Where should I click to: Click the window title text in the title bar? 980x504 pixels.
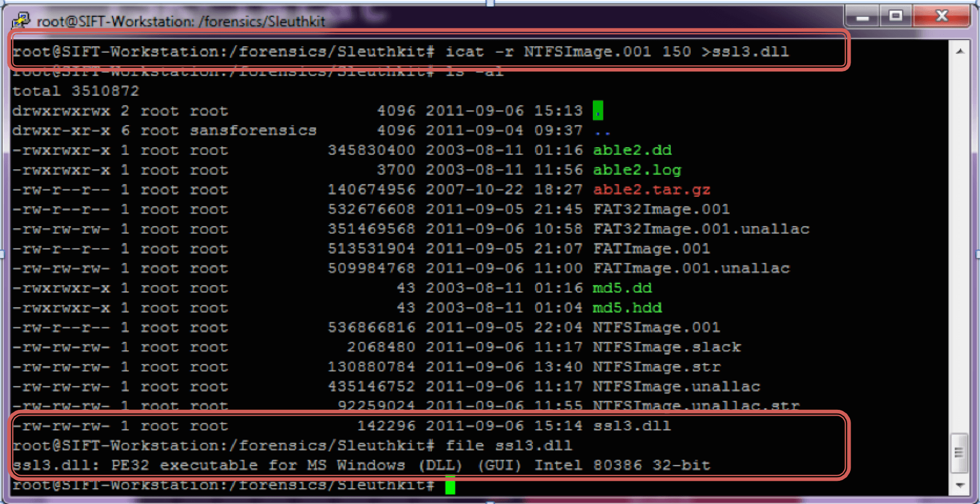[180, 22]
